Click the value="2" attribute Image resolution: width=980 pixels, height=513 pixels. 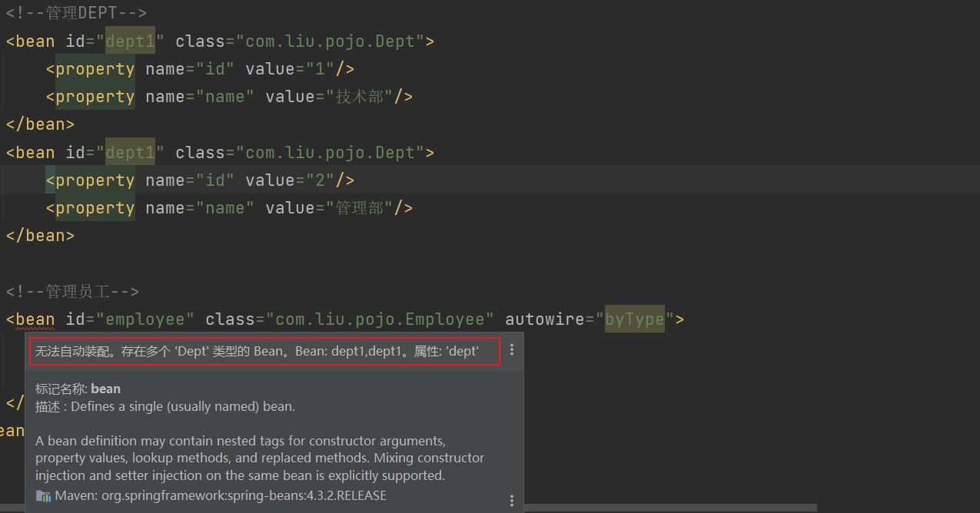coord(291,180)
